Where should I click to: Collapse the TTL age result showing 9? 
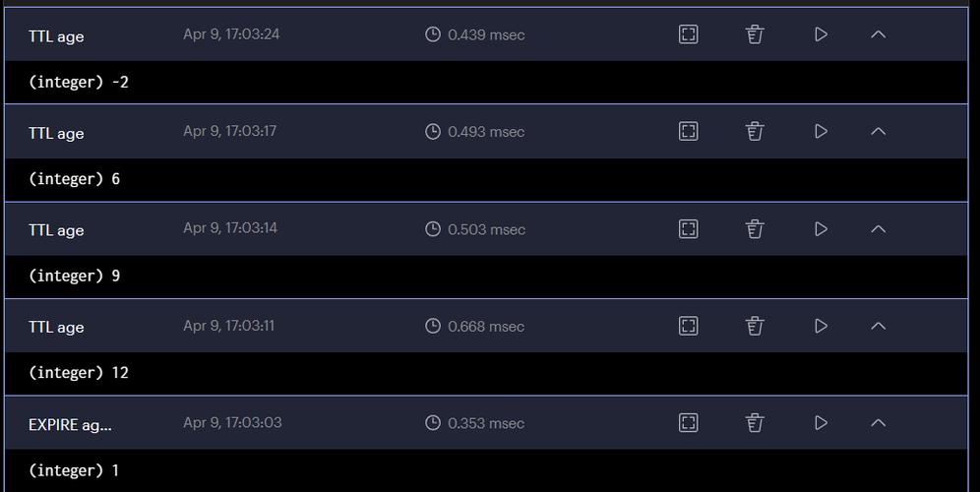click(879, 228)
